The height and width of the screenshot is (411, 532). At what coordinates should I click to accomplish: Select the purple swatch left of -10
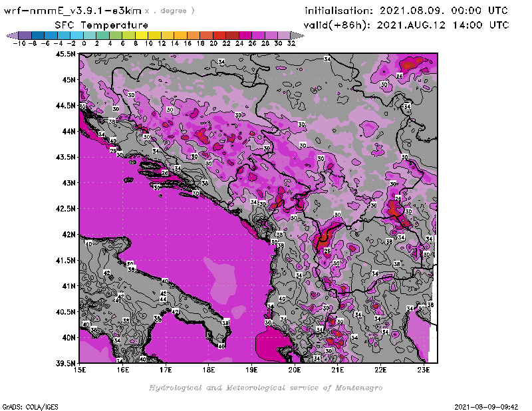click(x=24, y=35)
